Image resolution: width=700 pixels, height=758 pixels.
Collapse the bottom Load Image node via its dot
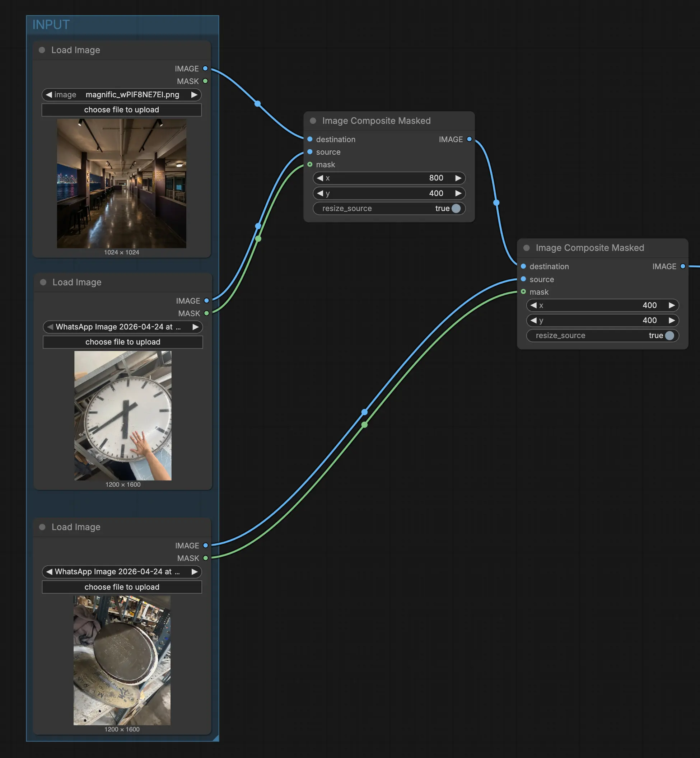[x=42, y=527]
